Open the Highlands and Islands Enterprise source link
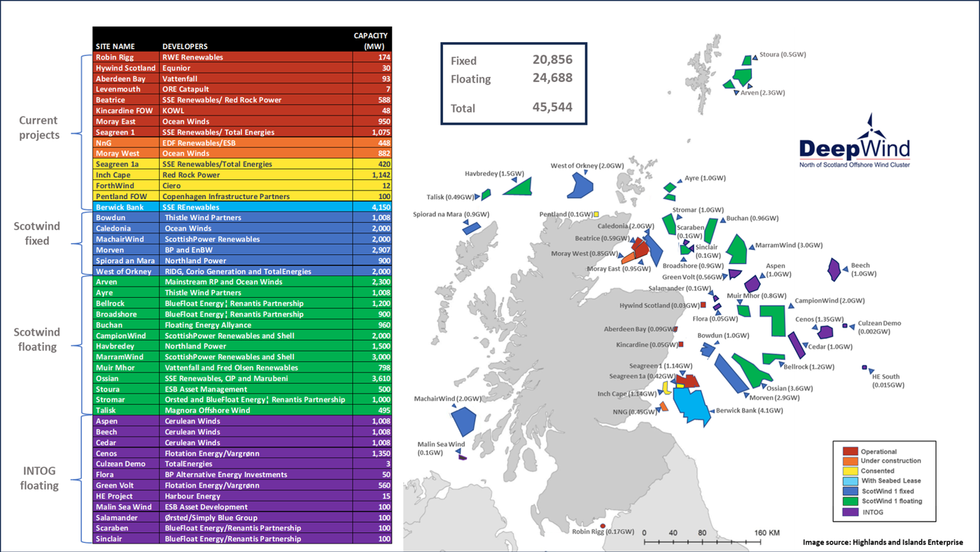980x552 pixels. pos(883,541)
